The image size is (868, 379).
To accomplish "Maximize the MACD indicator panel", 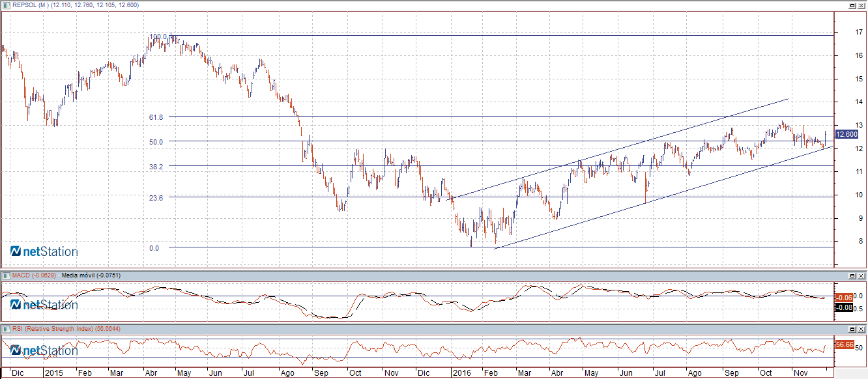I will 852,276.
